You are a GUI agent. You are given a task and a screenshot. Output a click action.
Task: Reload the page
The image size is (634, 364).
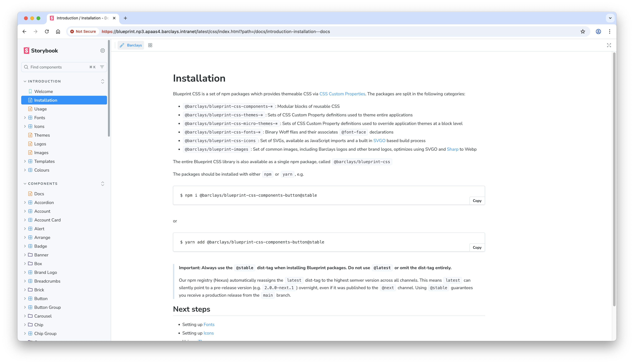point(47,32)
